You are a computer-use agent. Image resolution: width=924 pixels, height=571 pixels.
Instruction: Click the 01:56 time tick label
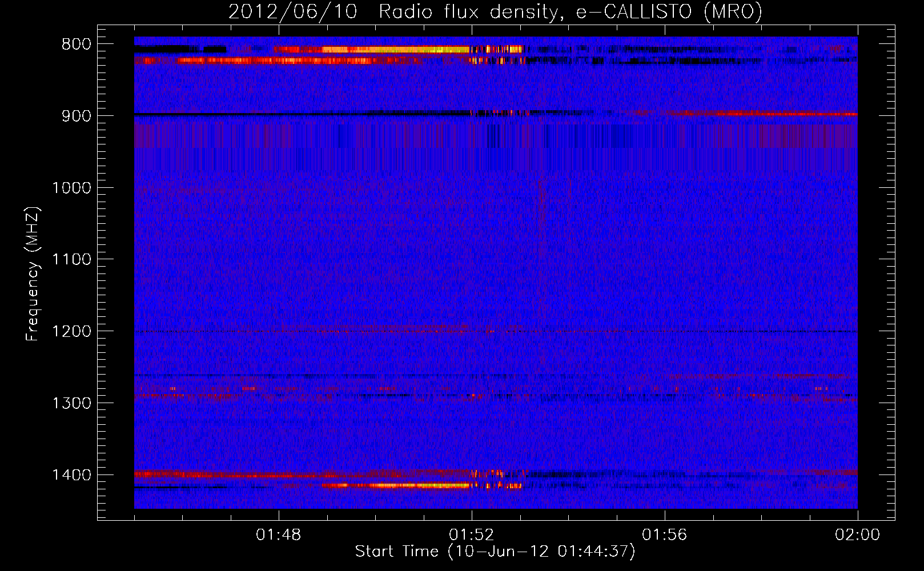(665, 535)
